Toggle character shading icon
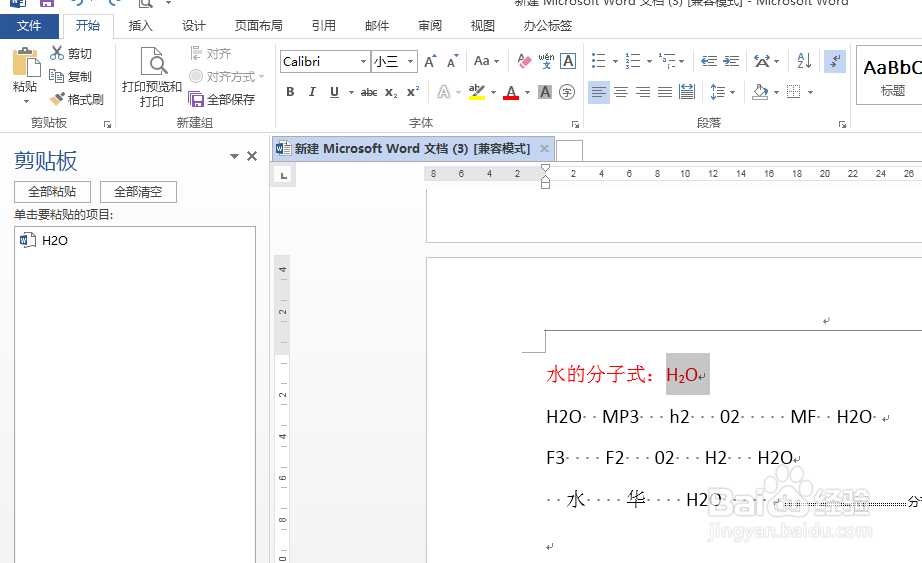The width and height of the screenshot is (922, 563). [545, 92]
